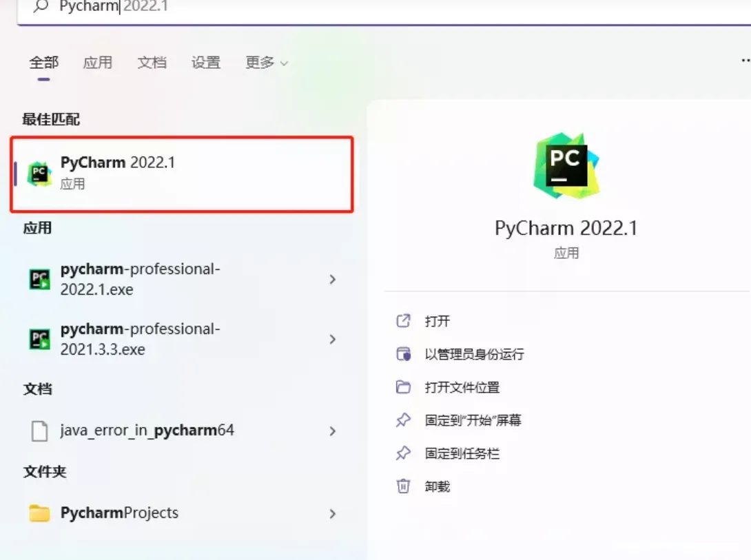Click the 以管理员身份运行 shield icon
This screenshot has width=751, height=560.
pyautogui.click(x=404, y=353)
